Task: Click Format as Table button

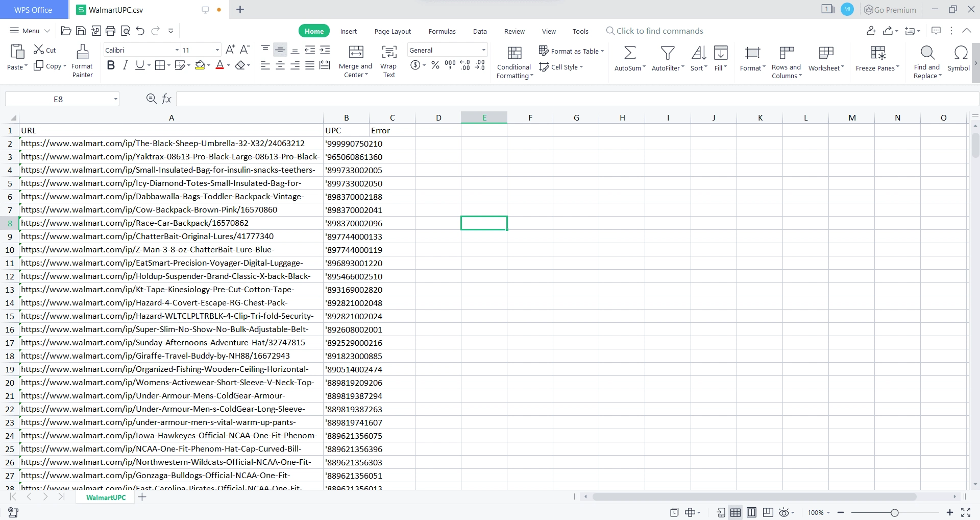Action: [x=571, y=51]
